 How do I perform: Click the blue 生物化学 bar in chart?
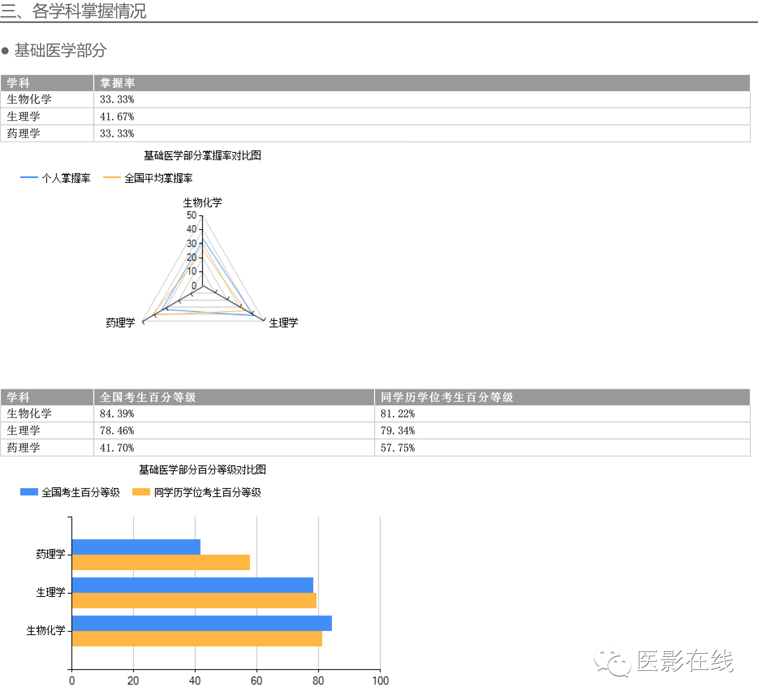pos(202,623)
